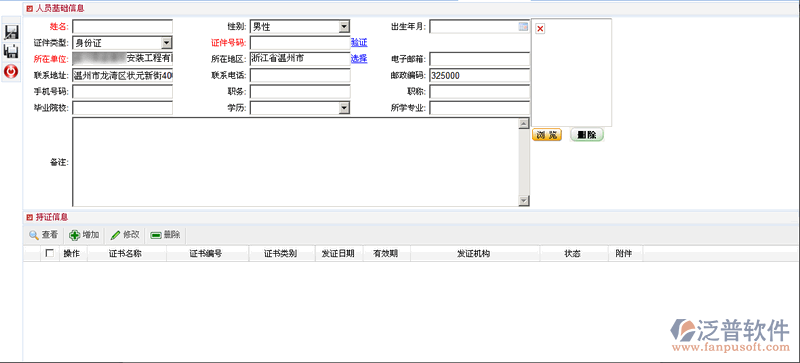The width and height of the screenshot is (800, 363).
Task: Open the 出生年月 calendar picker icon
Action: 523,27
